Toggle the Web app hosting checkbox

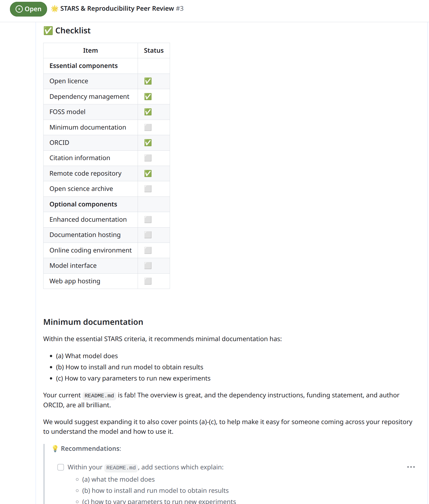[x=148, y=281]
